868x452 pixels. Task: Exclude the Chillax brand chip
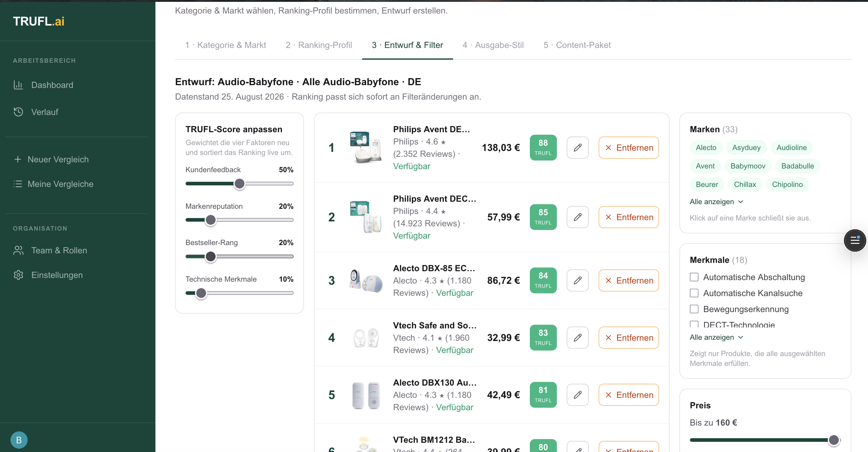[745, 184]
